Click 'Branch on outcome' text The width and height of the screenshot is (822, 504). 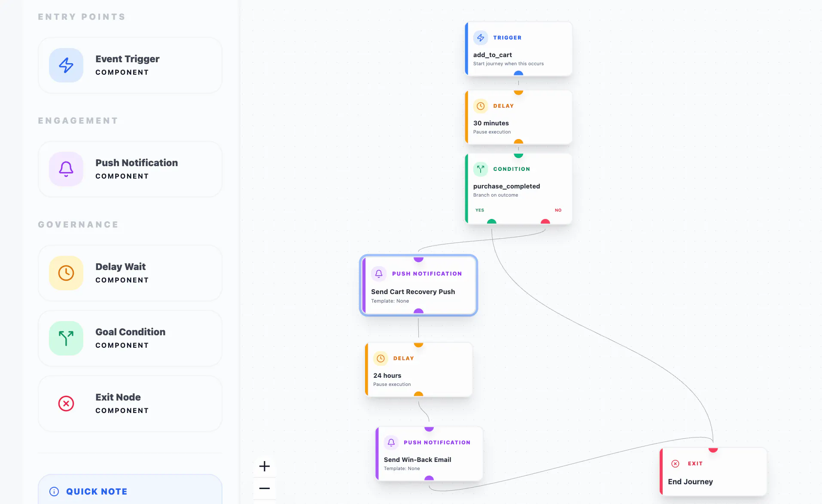tap(496, 195)
